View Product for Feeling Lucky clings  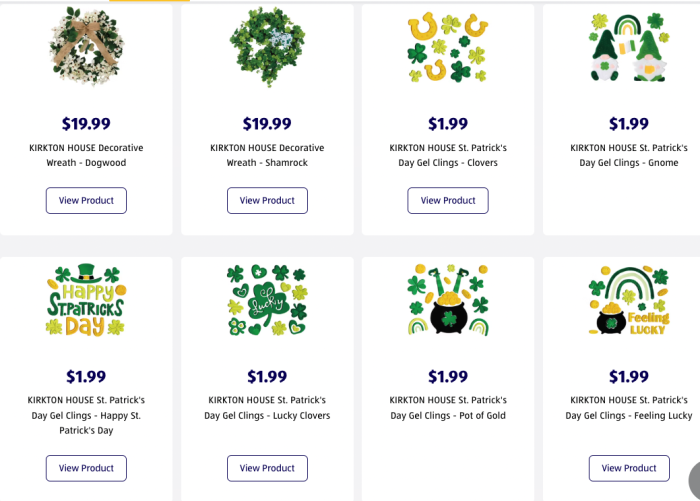629,468
